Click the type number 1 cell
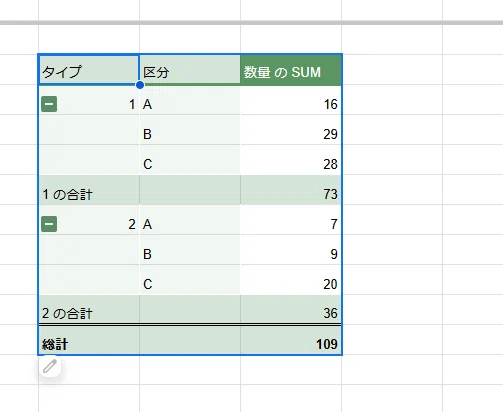The width and height of the screenshot is (503, 412). [x=89, y=100]
